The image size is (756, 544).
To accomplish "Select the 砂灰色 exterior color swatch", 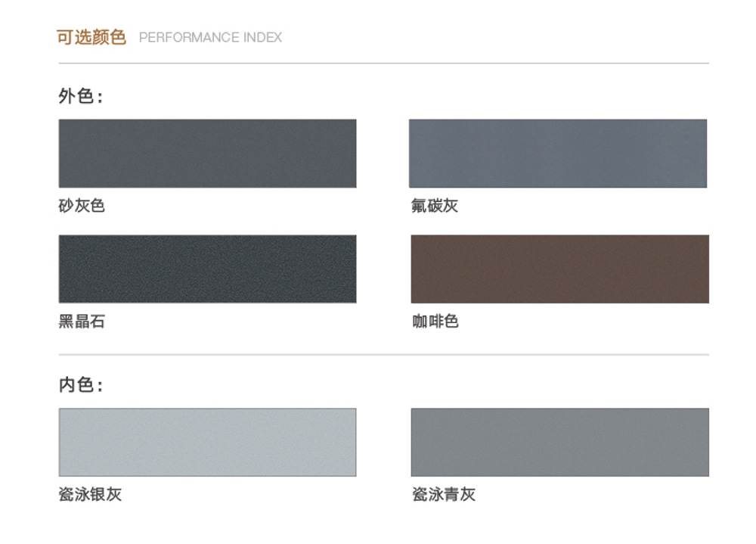I will 207,154.
